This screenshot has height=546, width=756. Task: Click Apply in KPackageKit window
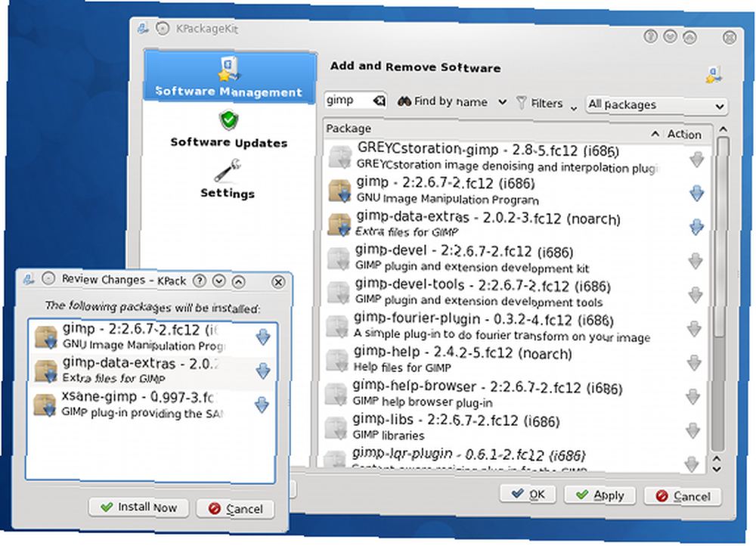(x=600, y=495)
